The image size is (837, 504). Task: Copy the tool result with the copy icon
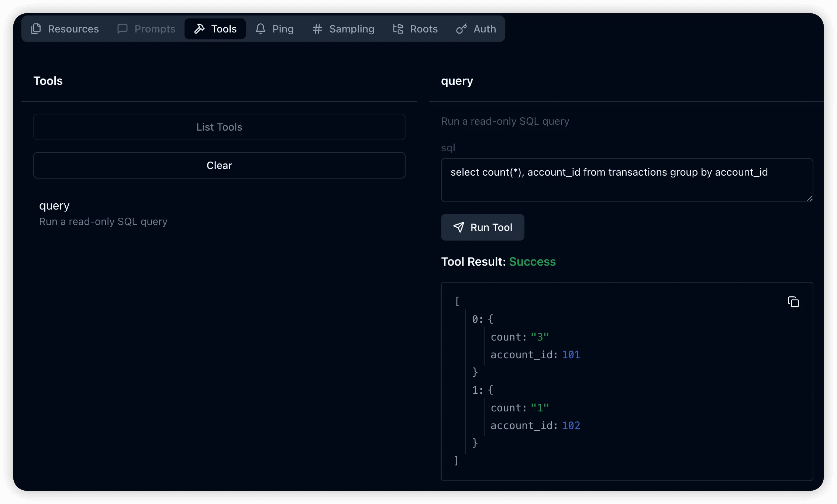pyautogui.click(x=793, y=302)
